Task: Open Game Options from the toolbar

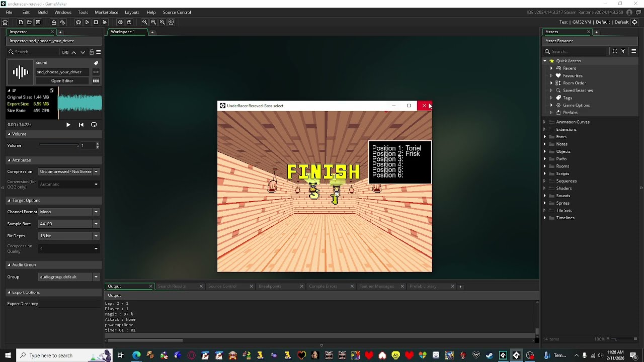Action: pyautogui.click(x=120, y=22)
